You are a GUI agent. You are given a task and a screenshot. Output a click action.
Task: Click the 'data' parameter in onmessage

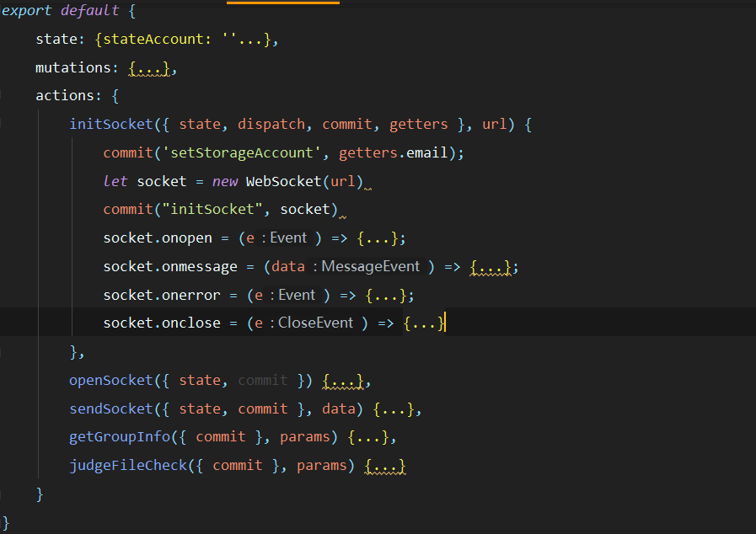288,266
